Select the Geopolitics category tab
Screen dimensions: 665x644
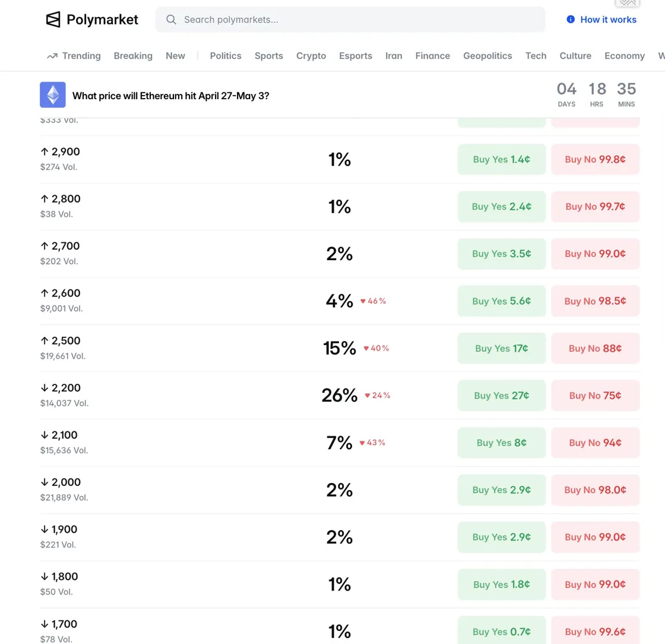pyautogui.click(x=487, y=56)
